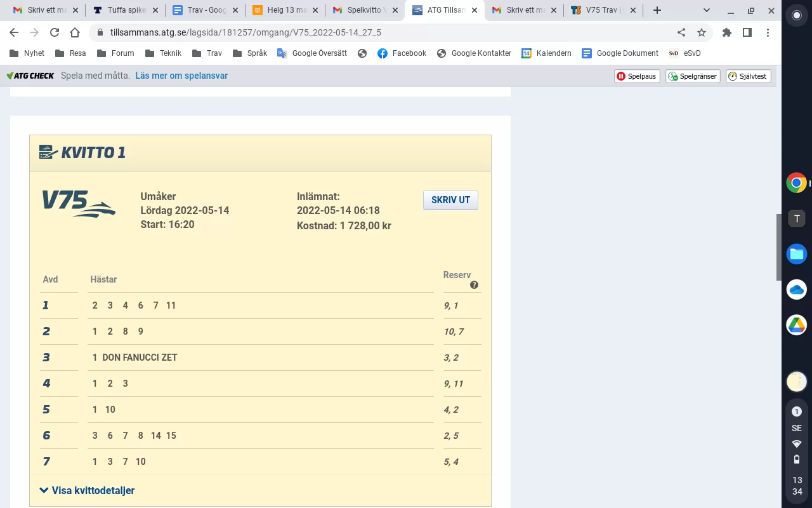Click the page vertical scrollbar thumb
The height and width of the screenshot is (508, 812).
(x=778, y=247)
